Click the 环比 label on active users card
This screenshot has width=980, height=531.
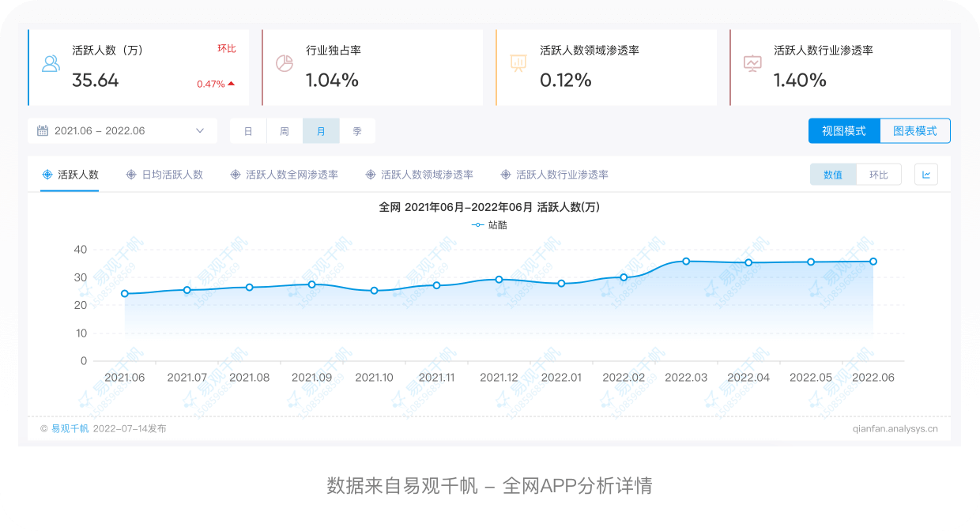[x=227, y=49]
